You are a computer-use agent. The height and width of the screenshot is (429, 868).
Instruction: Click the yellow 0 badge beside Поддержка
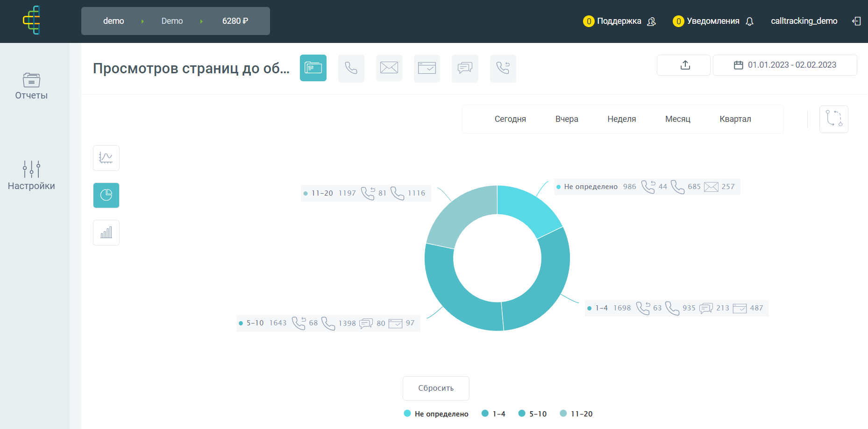click(x=589, y=21)
